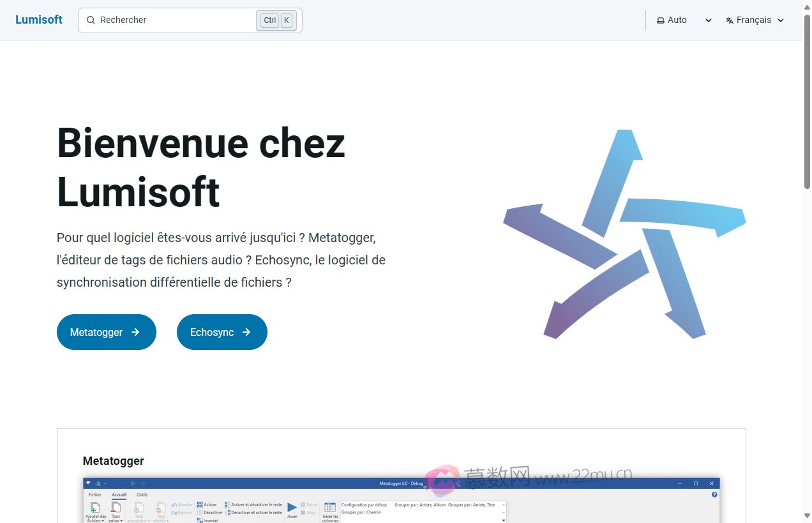Screen dimensions: 812x523
Task: Click the page vertical scrollbar thumb
Action: pos(807,102)
